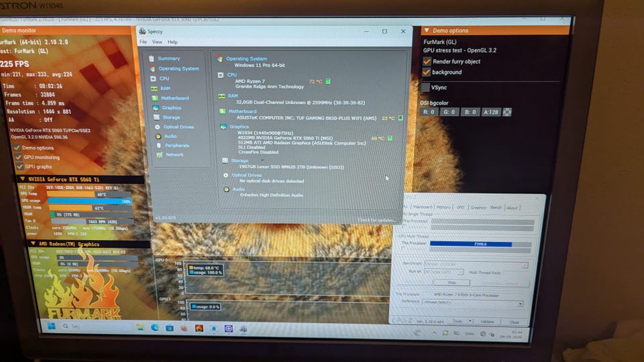Select Operating System in Speccy sidebar

178,68
